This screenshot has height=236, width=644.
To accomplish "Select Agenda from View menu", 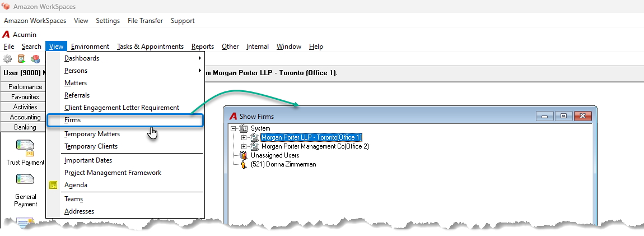I will pyautogui.click(x=125, y=185).
